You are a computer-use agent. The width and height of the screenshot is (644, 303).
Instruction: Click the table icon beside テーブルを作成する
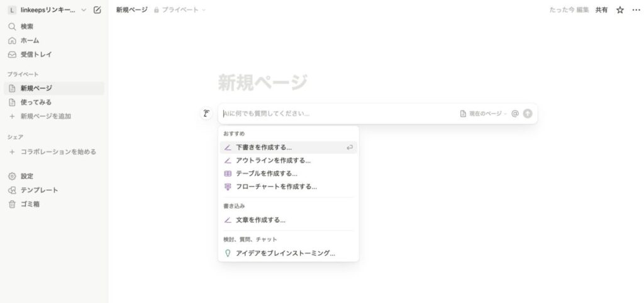(228, 174)
